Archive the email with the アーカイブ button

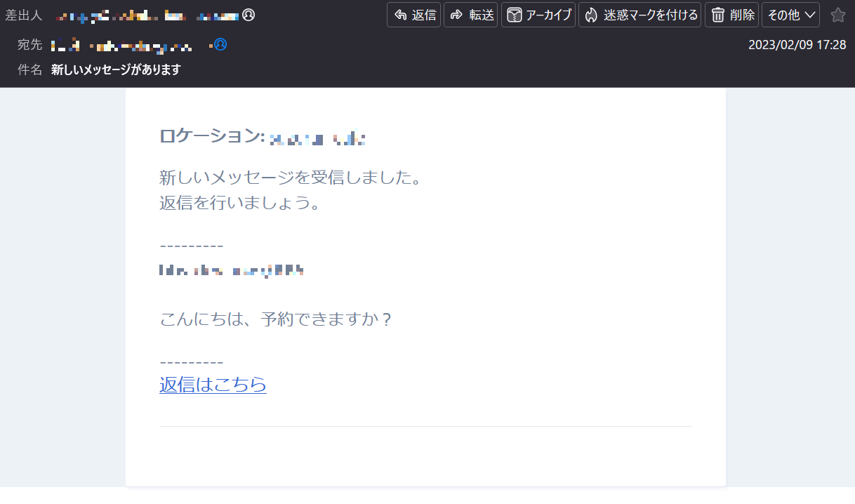pyautogui.click(x=538, y=15)
